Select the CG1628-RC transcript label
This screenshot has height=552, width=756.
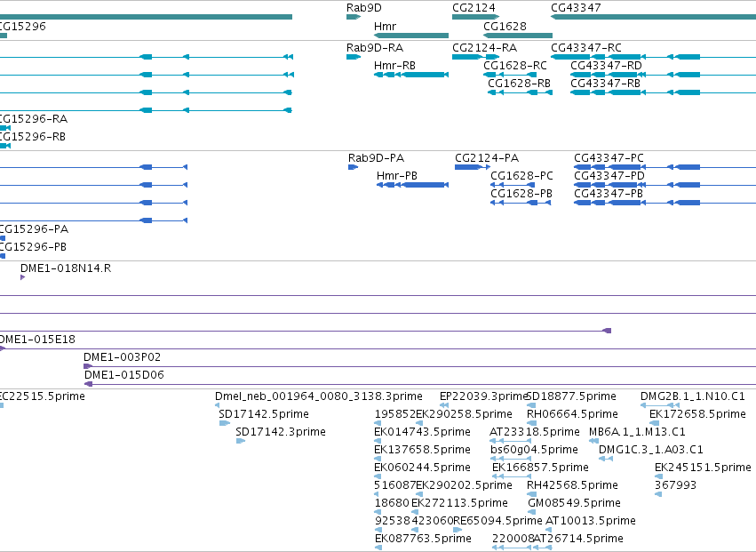[515, 65]
